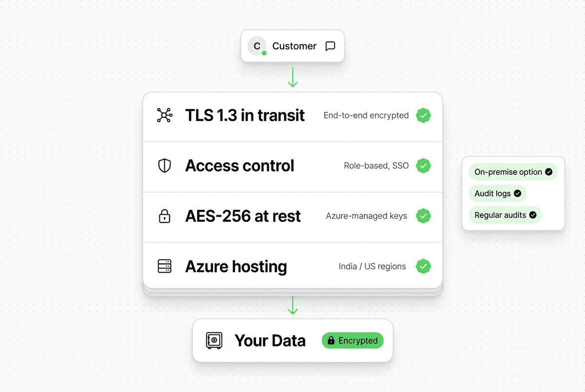Screen dimensions: 585x392
Task: Select the Audit logs badge
Action: (x=497, y=193)
